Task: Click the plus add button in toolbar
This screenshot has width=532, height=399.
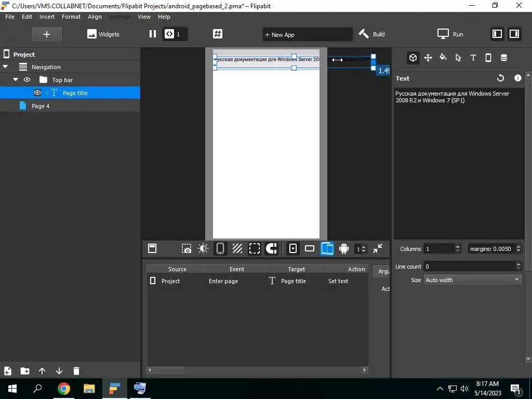Action: tap(47, 34)
